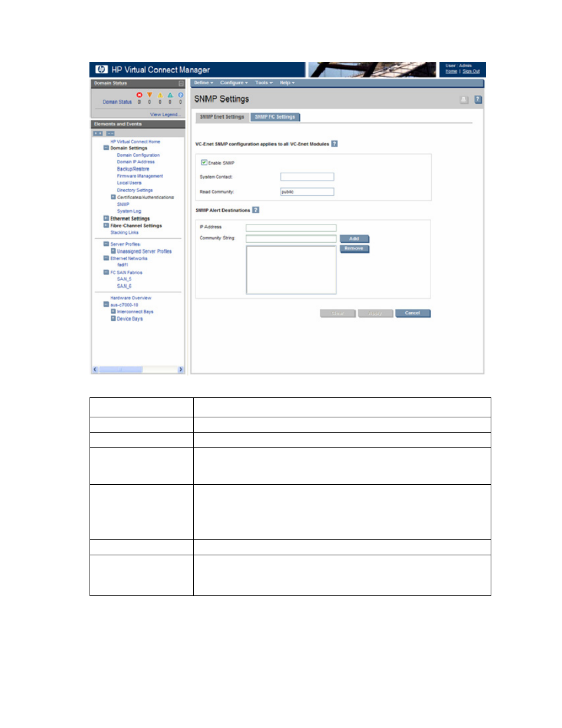This screenshot has width=562, height=728.
Task: Open Stacking Links in tree
Action: tap(124, 232)
